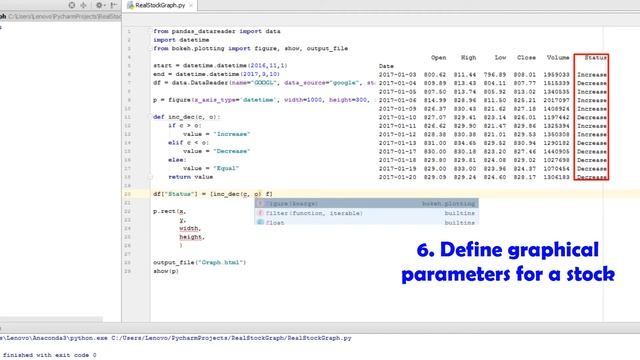Click the 'def inc_dec(c, o):' line
This screenshot has width=640, height=360.
[x=187, y=117]
